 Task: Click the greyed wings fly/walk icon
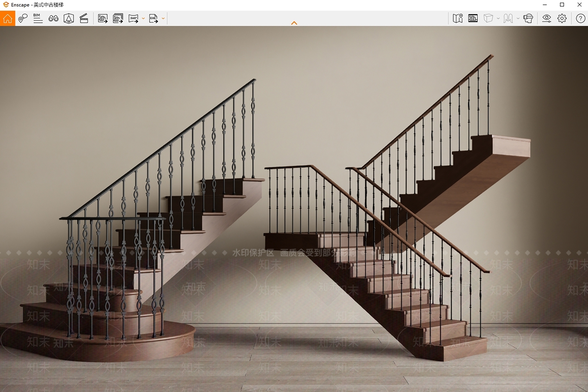click(x=508, y=18)
